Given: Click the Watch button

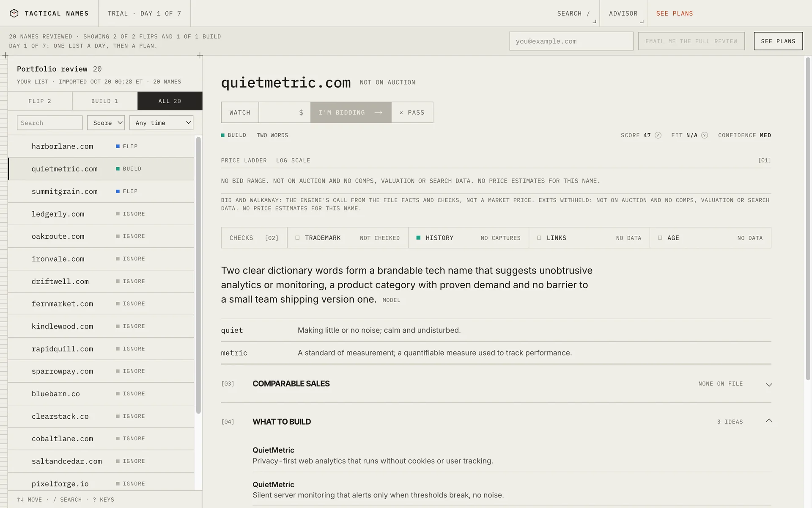Looking at the screenshot, I should click(x=240, y=113).
